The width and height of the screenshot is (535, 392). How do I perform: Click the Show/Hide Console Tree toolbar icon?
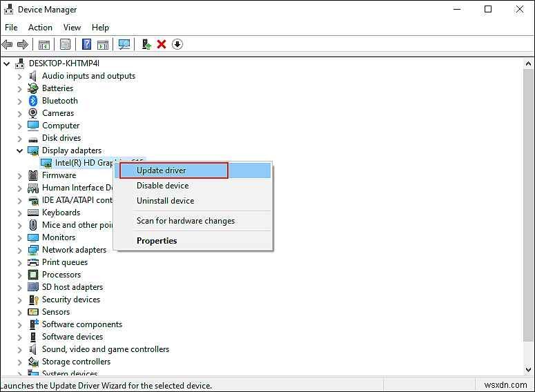coord(44,44)
